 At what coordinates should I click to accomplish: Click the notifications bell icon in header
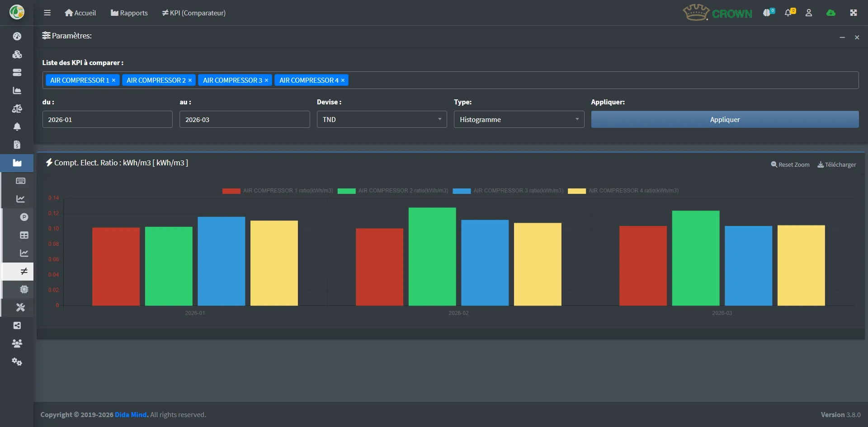[x=789, y=12]
